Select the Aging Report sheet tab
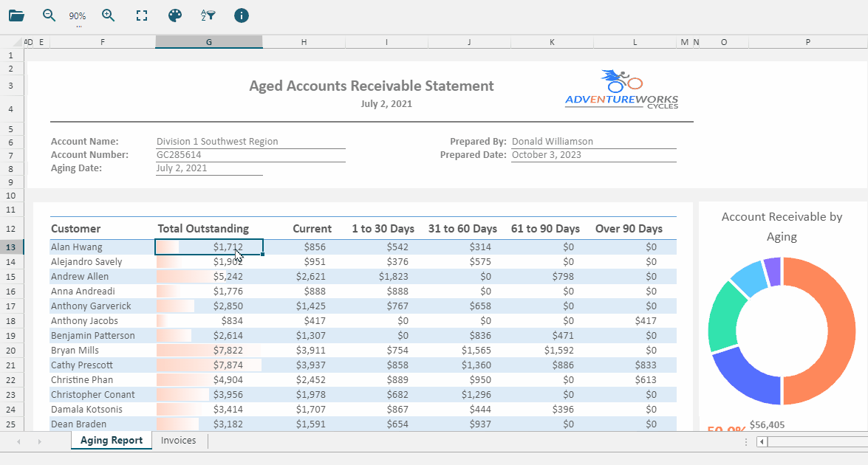This screenshot has height=465, width=868. 112,441
